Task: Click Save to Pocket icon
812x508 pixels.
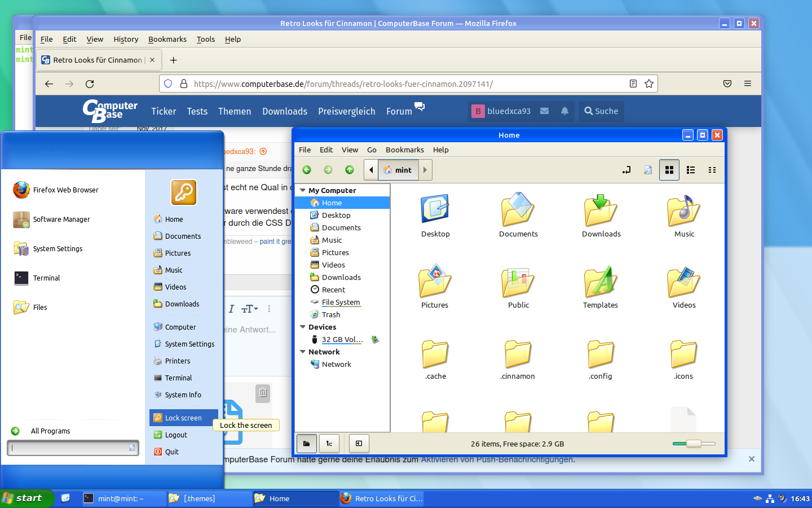Action: point(727,84)
